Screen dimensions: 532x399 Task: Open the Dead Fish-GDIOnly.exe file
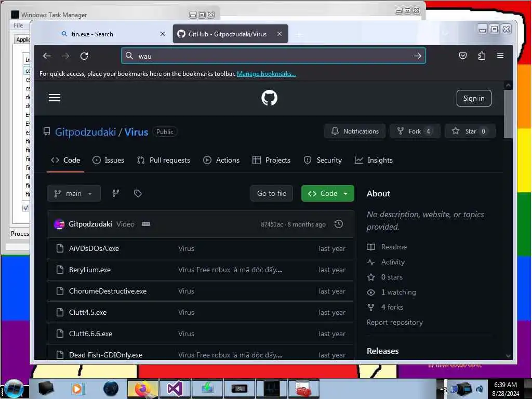pos(105,355)
